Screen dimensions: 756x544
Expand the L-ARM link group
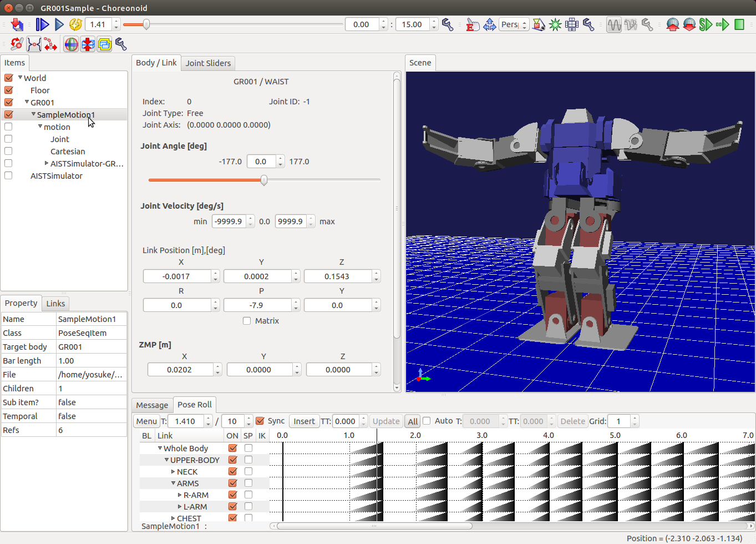[x=180, y=506]
